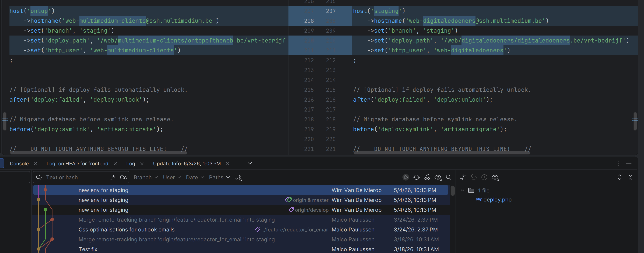Click author Maico Paulussen on Test fix row

[x=353, y=249]
